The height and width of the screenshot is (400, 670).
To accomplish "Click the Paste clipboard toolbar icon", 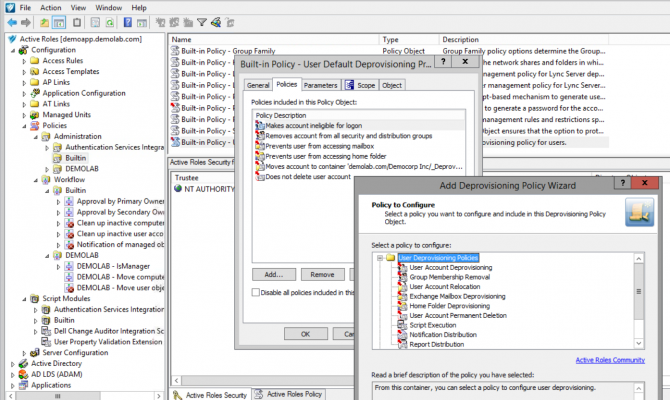I will [77, 22].
